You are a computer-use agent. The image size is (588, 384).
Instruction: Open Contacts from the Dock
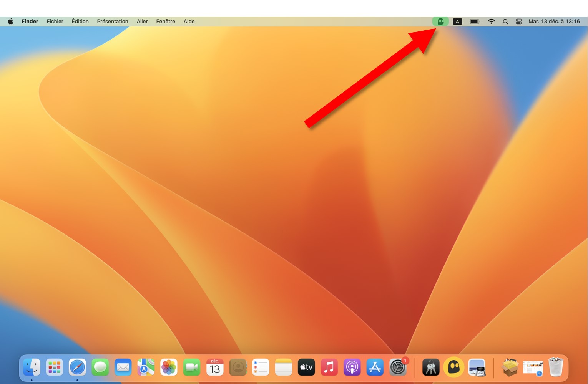pos(238,367)
